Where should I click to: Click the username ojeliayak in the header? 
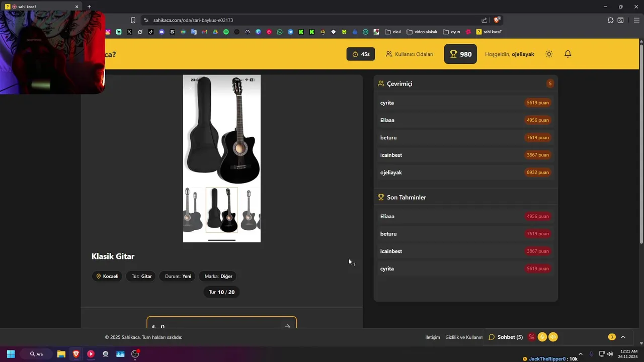[x=523, y=54]
